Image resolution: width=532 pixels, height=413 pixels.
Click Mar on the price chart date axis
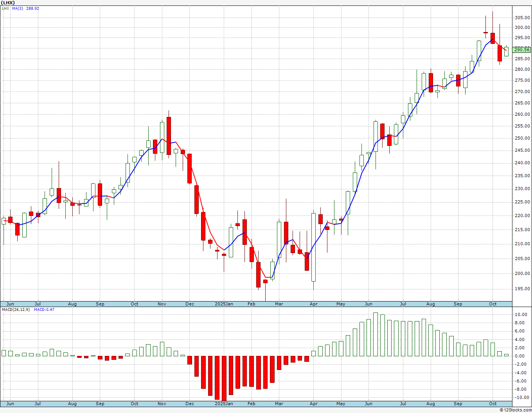279,304
